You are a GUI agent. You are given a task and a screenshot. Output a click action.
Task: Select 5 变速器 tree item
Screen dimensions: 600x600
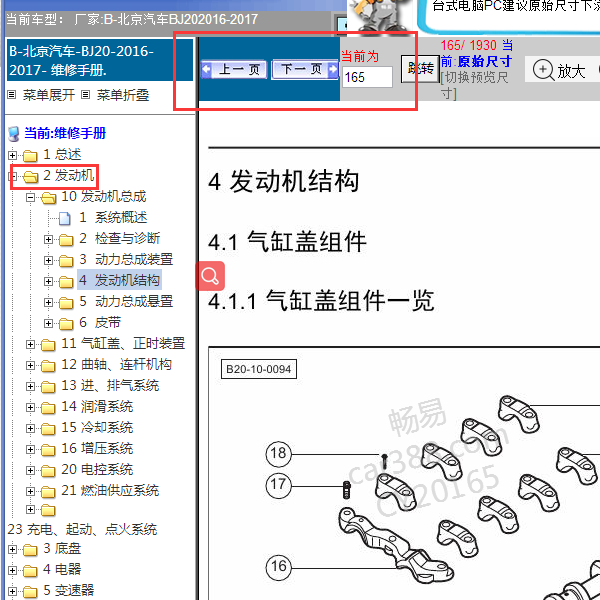(x=68, y=590)
